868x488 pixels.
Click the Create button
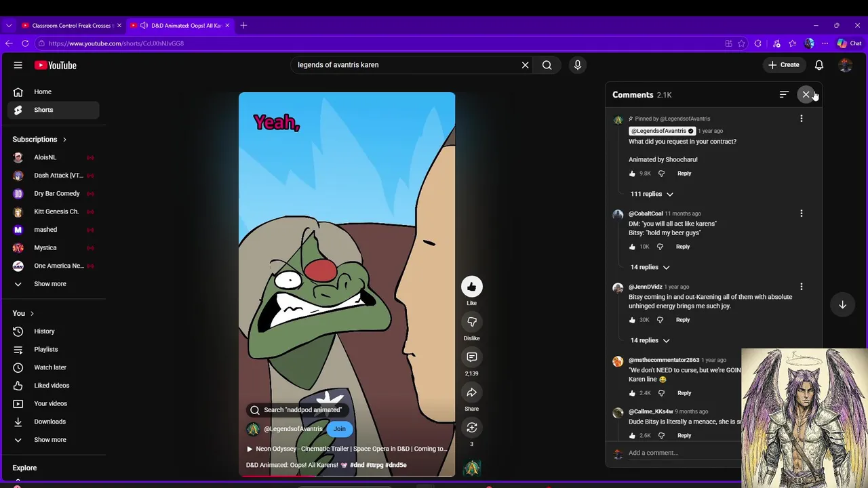point(783,65)
